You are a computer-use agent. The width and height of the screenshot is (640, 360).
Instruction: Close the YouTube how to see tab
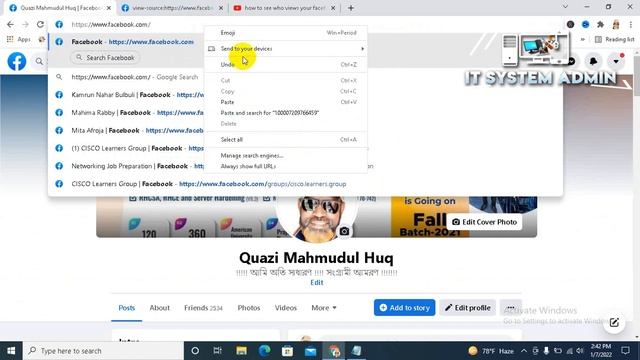(333, 8)
